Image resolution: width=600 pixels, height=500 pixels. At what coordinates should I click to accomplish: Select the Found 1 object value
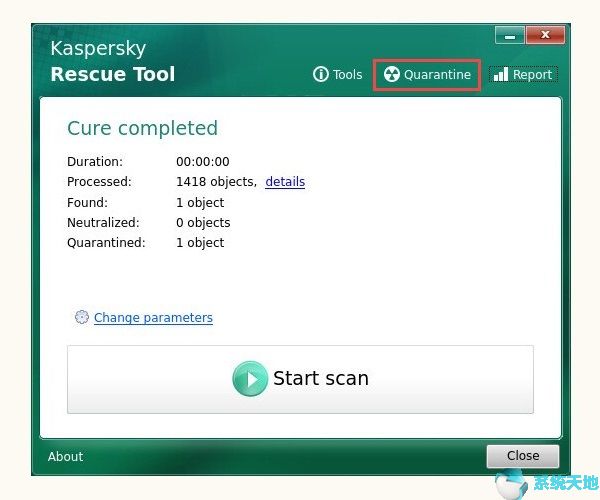200,203
